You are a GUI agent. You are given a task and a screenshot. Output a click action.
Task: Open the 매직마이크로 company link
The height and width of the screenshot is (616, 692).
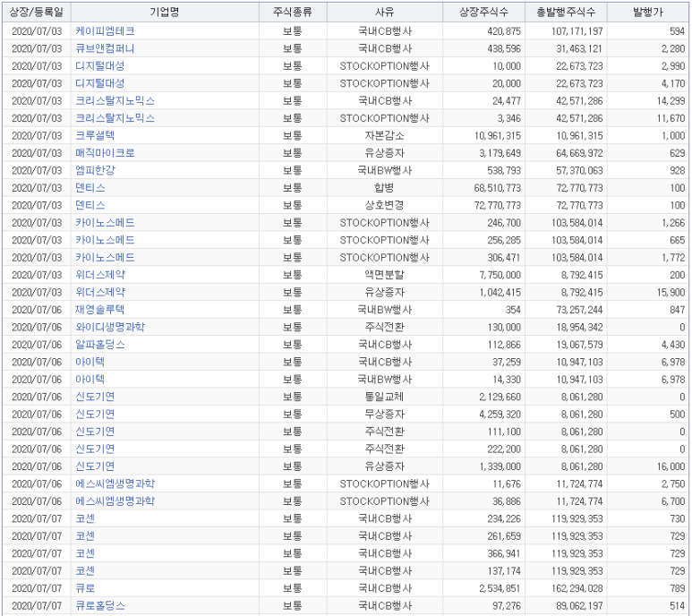coord(105,153)
